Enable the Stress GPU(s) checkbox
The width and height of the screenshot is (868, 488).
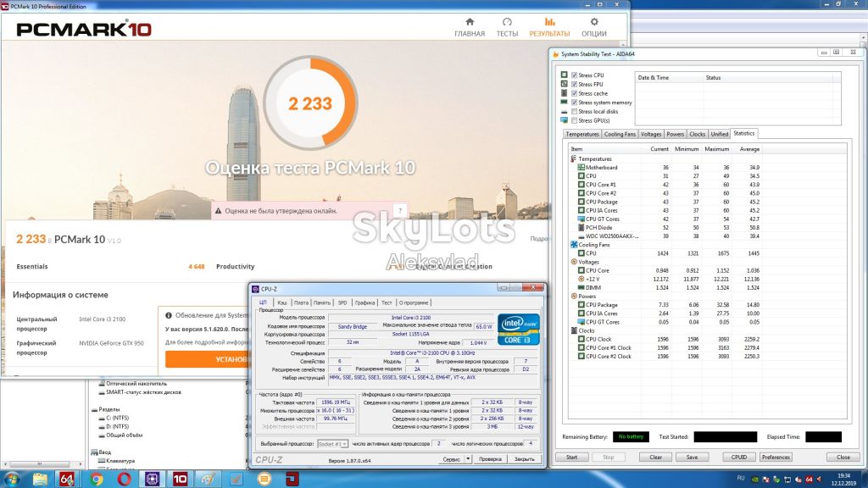click(575, 120)
